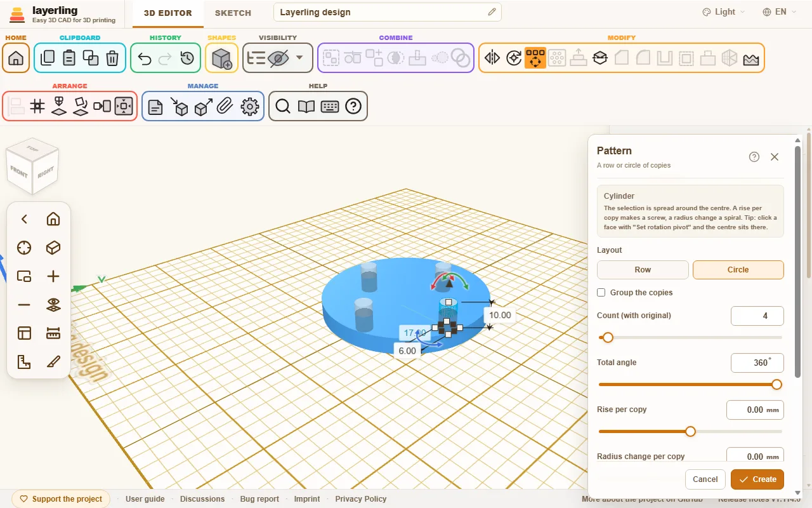The height and width of the screenshot is (508, 812).
Task: Open the history clock icon
Action: (187, 58)
